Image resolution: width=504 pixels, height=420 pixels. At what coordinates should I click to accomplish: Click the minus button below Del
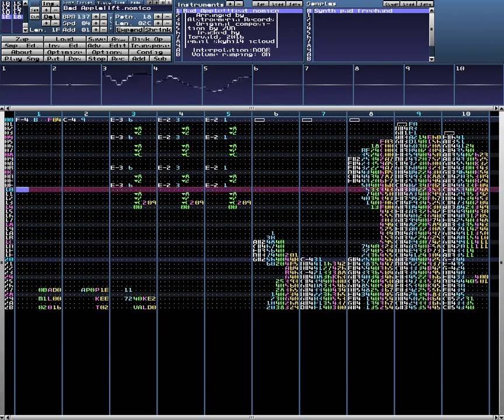(x=55, y=23)
